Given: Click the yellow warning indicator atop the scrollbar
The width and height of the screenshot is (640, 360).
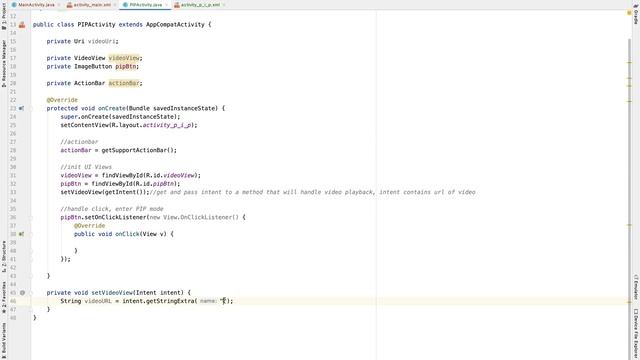Looking at the screenshot, I should (x=629, y=13).
